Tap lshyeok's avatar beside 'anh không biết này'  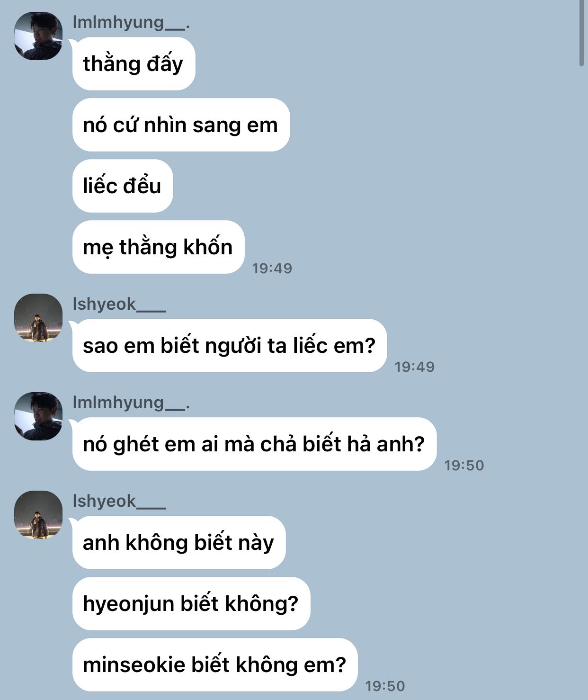pyautogui.click(x=38, y=515)
